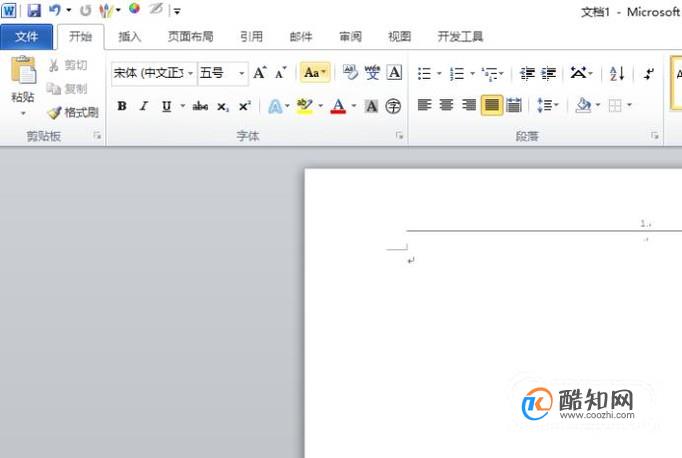This screenshot has height=458, width=682.
Task: Toggle Italic formatting
Action: coord(144,106)
